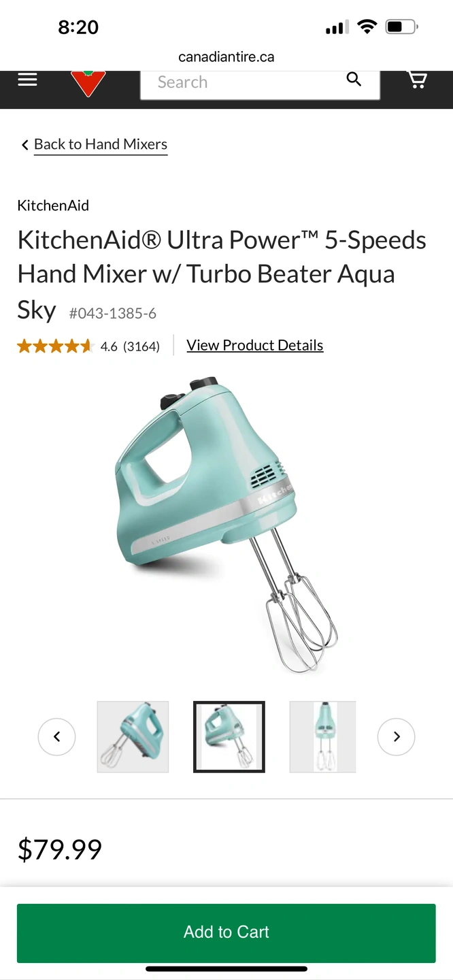Open the shopping cart icon

pyautogui.click(x=417, y=80)
